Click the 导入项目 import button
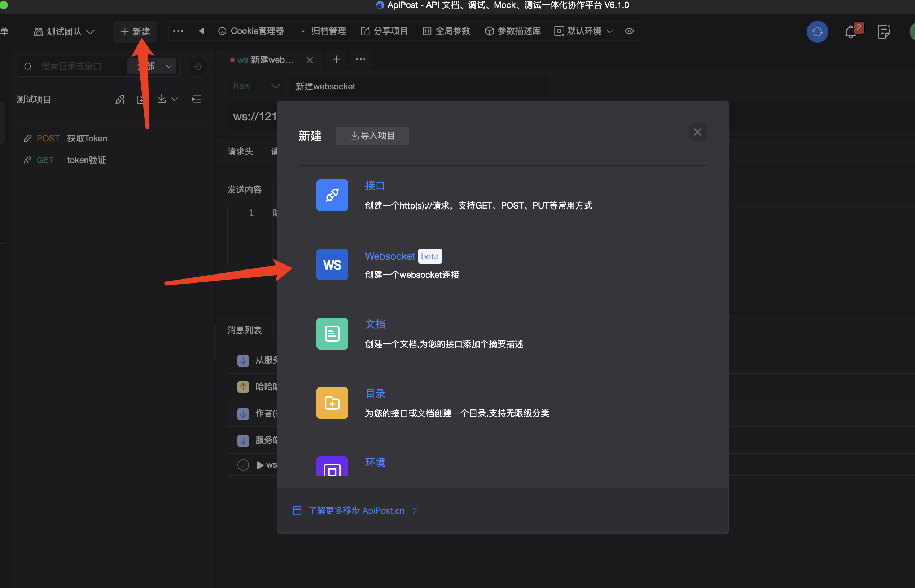 point(372,136)
